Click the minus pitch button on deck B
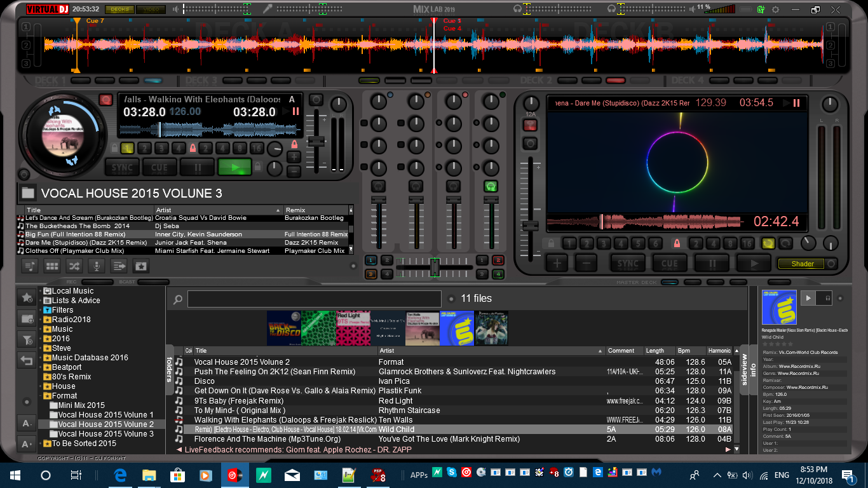The height and width of the screenshot is (488, 868). pos(587,263)
